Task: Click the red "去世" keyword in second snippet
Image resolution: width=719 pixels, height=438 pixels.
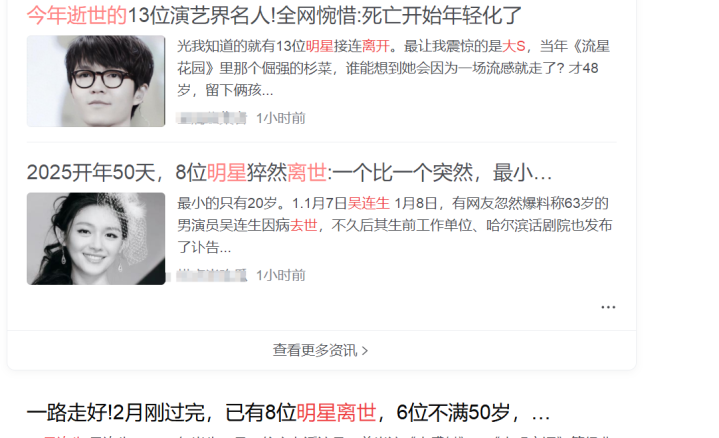Action: [x=304, y=225]
